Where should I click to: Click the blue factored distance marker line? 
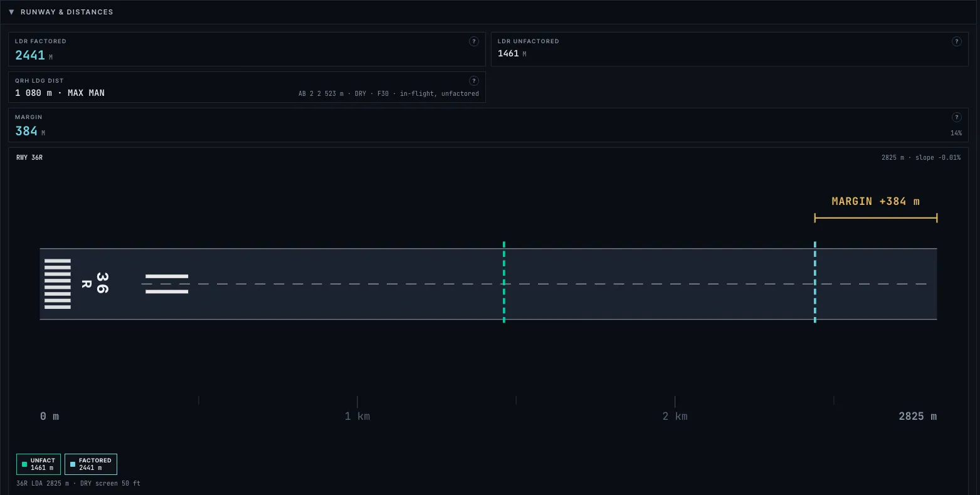click(815, 283)
